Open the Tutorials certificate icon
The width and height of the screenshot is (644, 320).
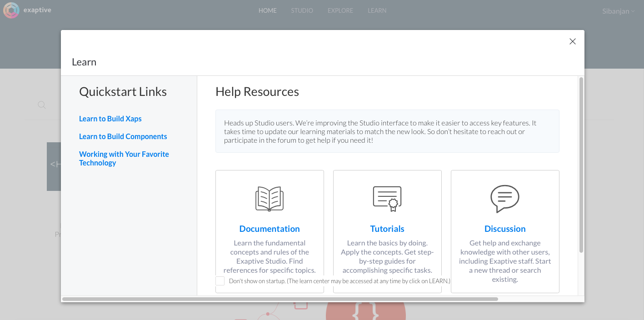click(387, 199)
